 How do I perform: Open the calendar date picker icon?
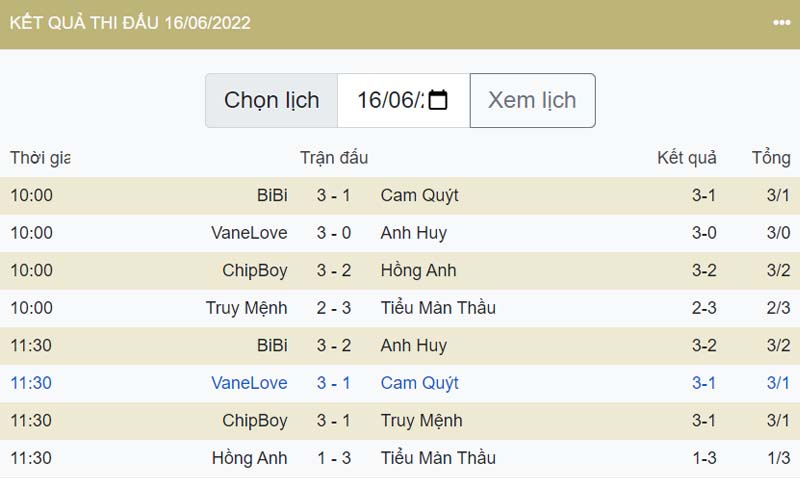pyautogui.click(x=438, y=100)
